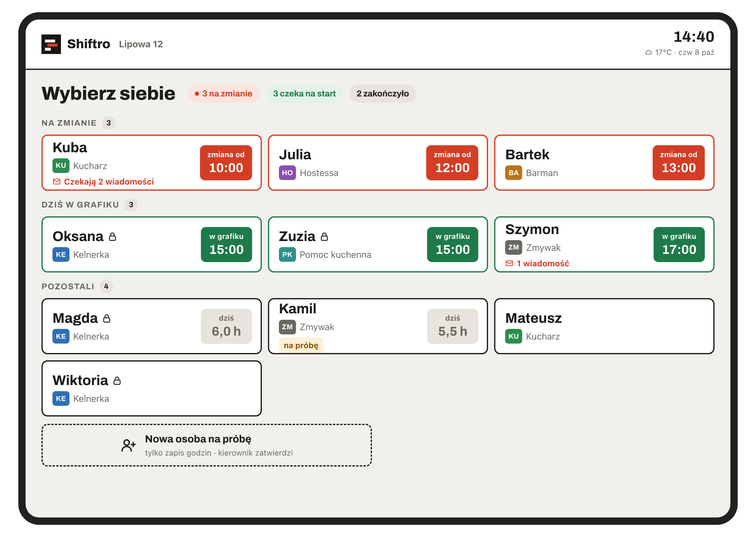Click the 14:40 clock display

pos(694,36)
